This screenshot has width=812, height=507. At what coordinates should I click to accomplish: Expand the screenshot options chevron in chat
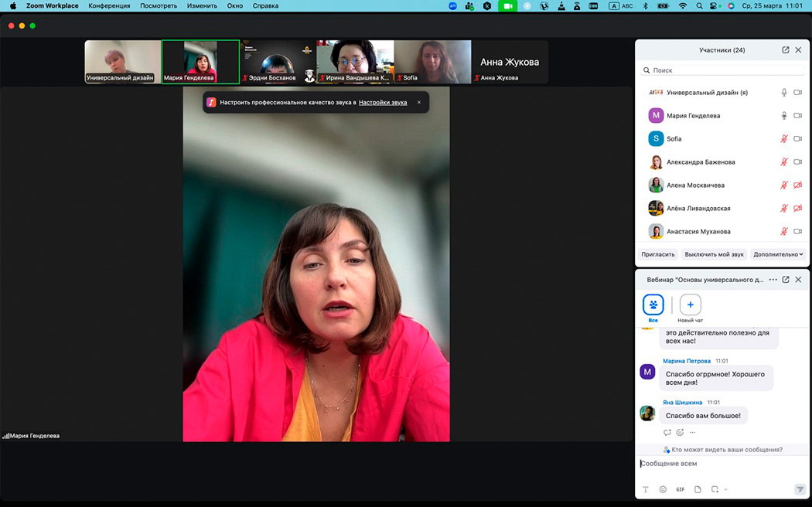tap(726, 489)
